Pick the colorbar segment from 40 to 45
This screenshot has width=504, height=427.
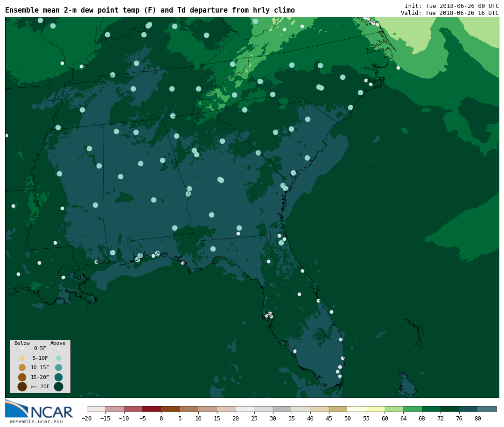pyautogui.click(x=320, y=409)
